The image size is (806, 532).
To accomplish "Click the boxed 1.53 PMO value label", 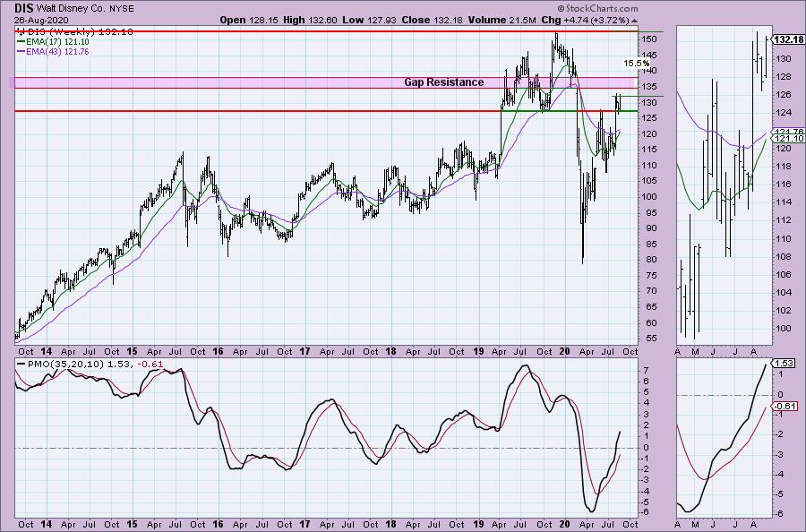I will [x=784, y=364].
